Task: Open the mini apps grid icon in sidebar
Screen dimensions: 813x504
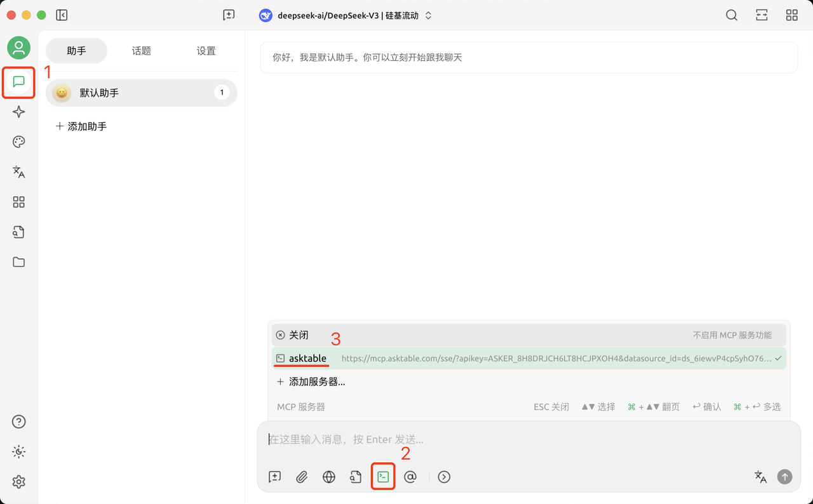Action: pyautogui.click(x=18, y=202)
